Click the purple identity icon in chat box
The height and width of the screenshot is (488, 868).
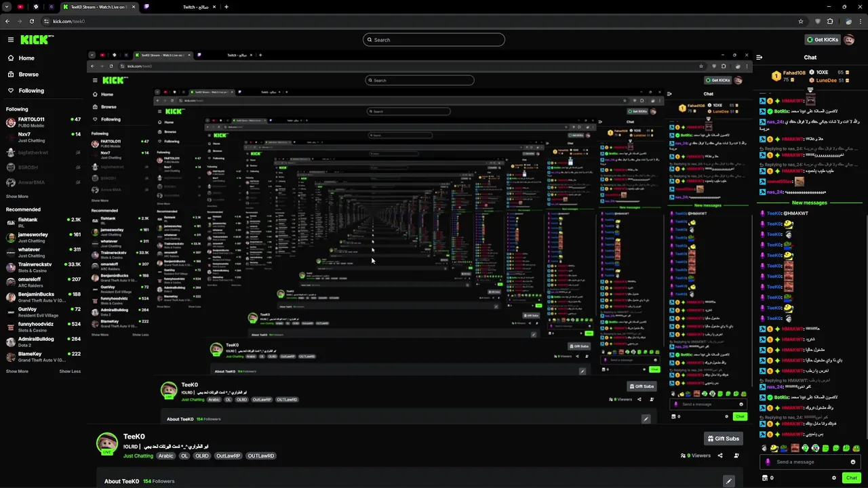pyautogui.click(x=768, y=462)
